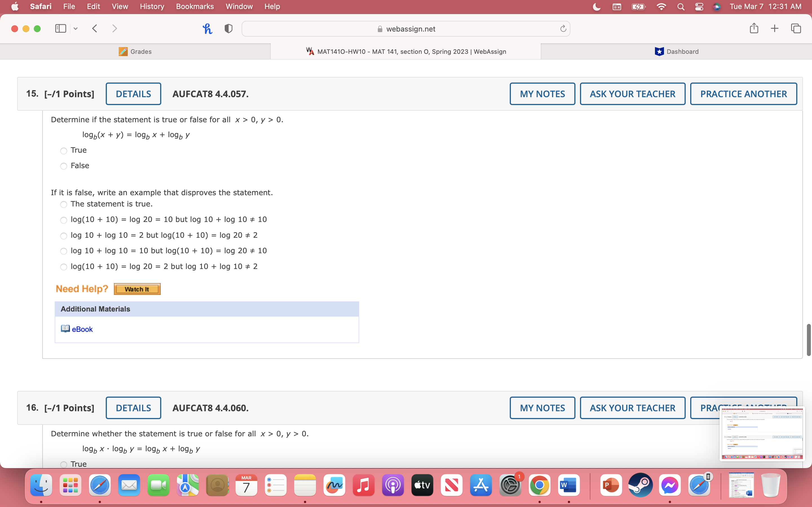Select the False radio button for question 15
Viewport: 812px width, 507px height.
63,166
